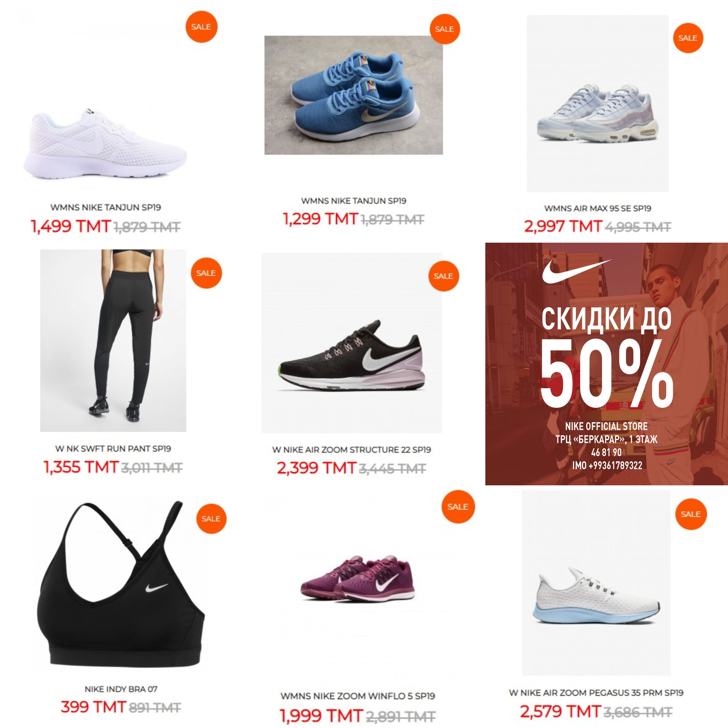
Task: Open WMNS NIKE ZOOM WINFLO 5 SP19 link
Action: point(358,696)
